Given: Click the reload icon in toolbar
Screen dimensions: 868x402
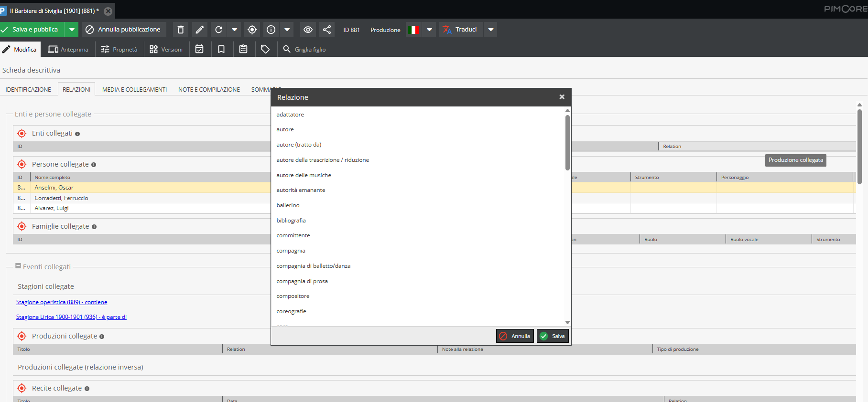Looking at the screenshot, I should click(x=219, y=30).
